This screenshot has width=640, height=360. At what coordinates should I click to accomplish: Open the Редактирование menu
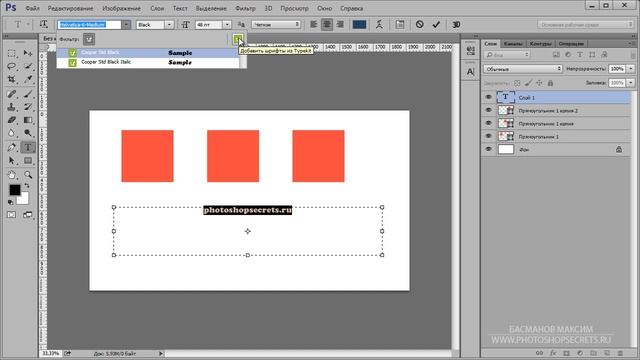(70, 8)
